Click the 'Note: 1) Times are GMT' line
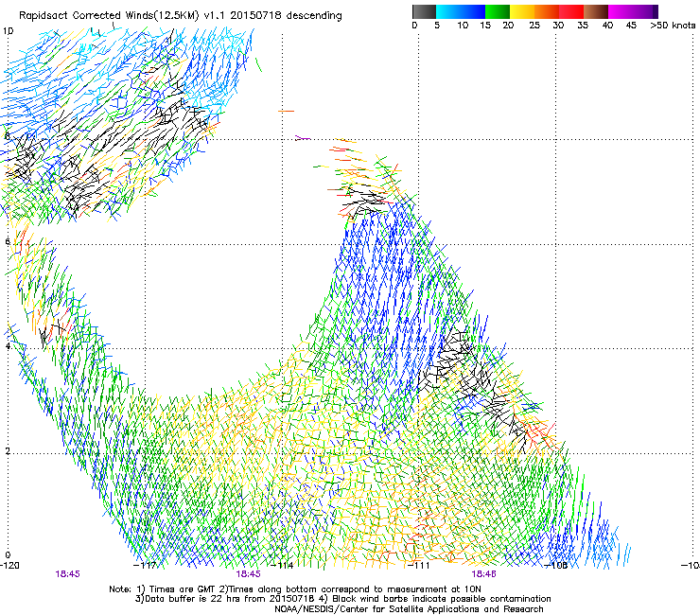The image size is (700, 615). (295, 589)
